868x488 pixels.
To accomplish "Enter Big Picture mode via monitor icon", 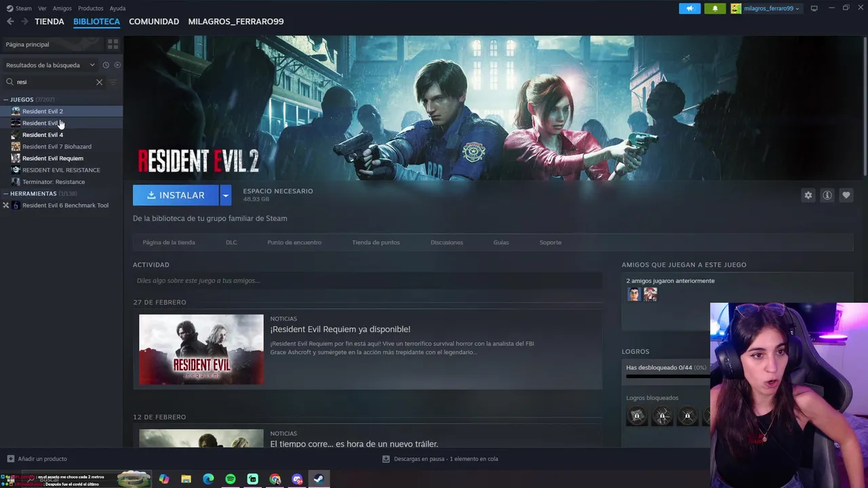I will (x=814, y=8).
